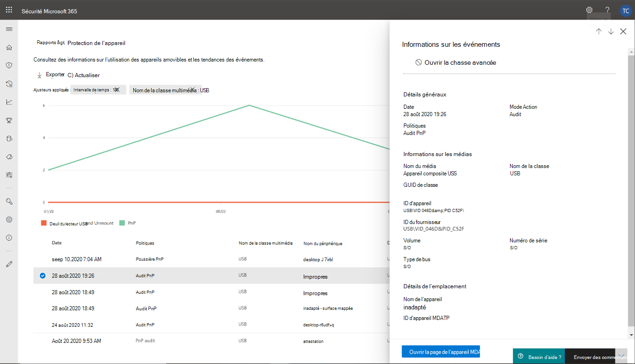Sort by Nom de la classe multimédia header
Screen dimensions: 635x364
(266, 243)
